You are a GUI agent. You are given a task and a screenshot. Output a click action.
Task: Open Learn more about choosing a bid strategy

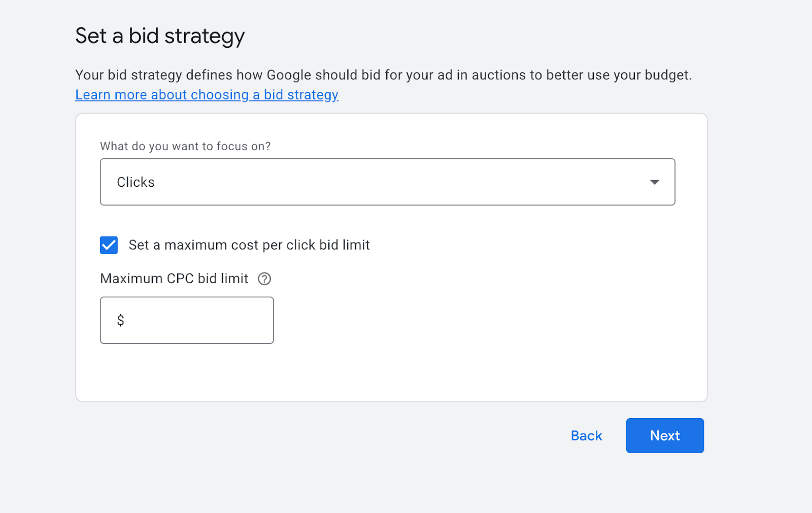coord(207,94)
